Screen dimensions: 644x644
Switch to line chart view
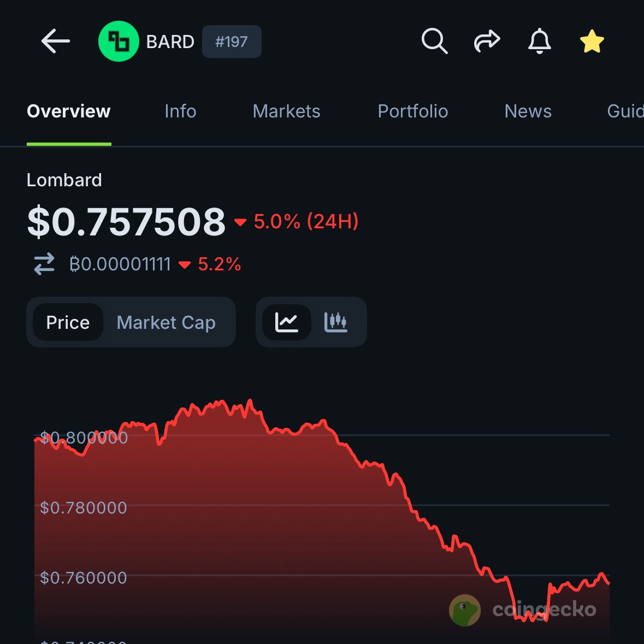pos(287,322)
